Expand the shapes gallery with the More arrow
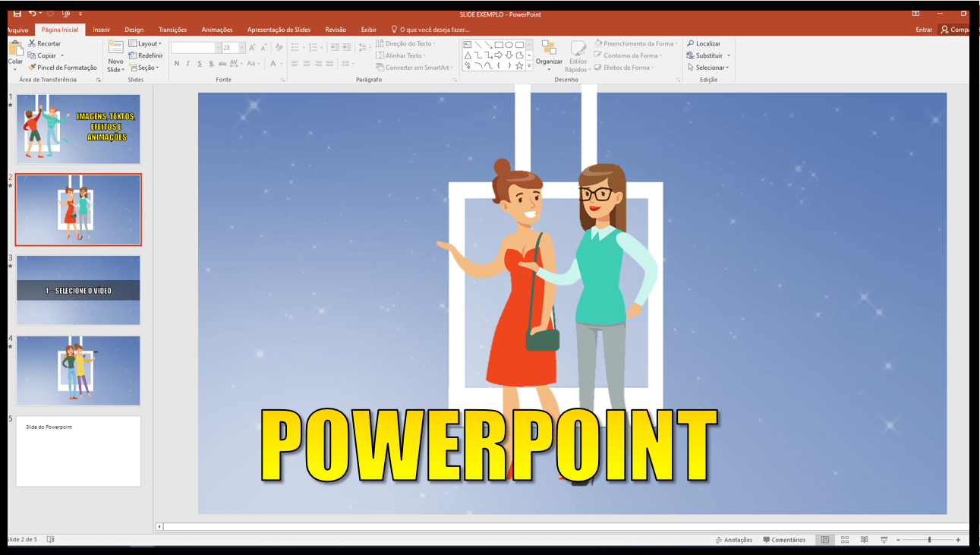Image resolution: width=980 pixels, height=555 pixels. point(530,67)
